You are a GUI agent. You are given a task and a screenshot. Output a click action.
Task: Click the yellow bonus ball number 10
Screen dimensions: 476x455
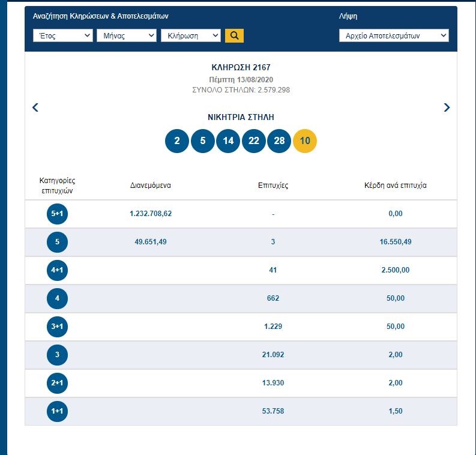[305, 142]
